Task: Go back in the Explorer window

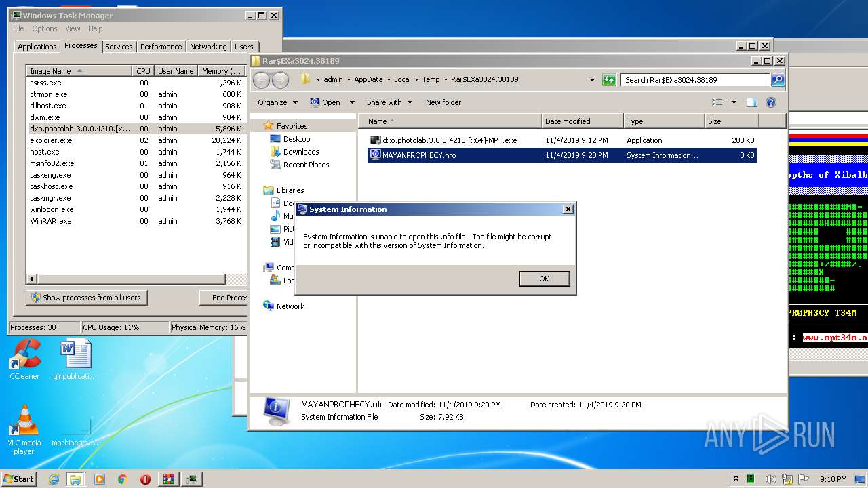Action: point(261,80)
